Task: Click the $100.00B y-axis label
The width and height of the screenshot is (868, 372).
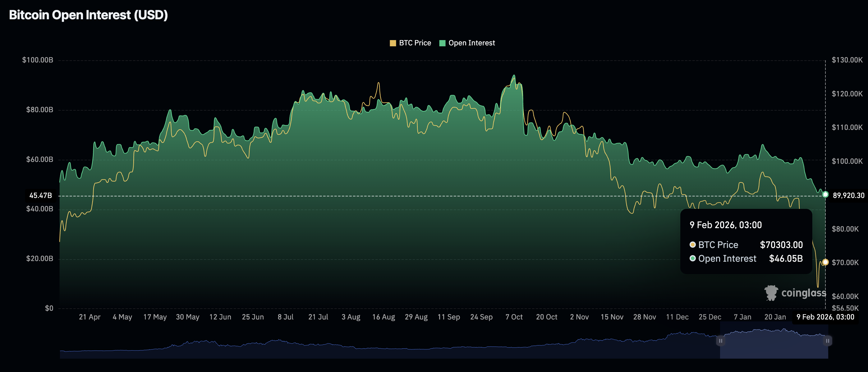Action: (x=38, y=60)
